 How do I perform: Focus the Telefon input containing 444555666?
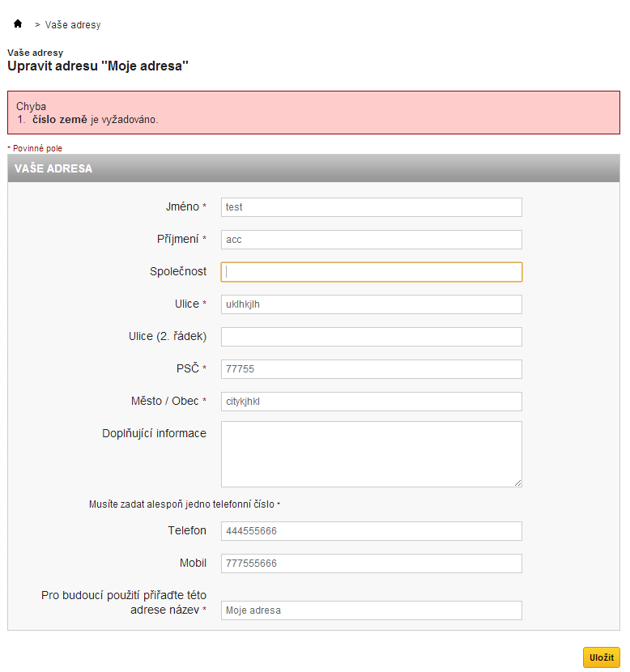[371, 531]
